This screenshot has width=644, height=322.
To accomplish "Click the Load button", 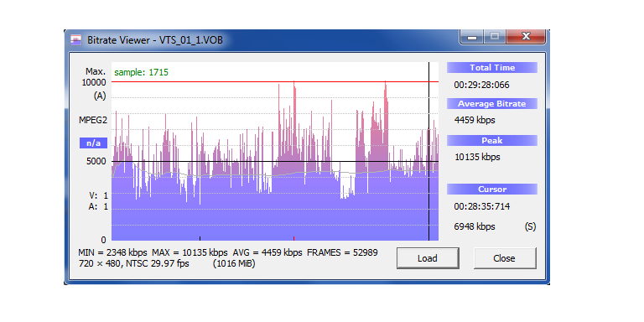I will 428,258.
